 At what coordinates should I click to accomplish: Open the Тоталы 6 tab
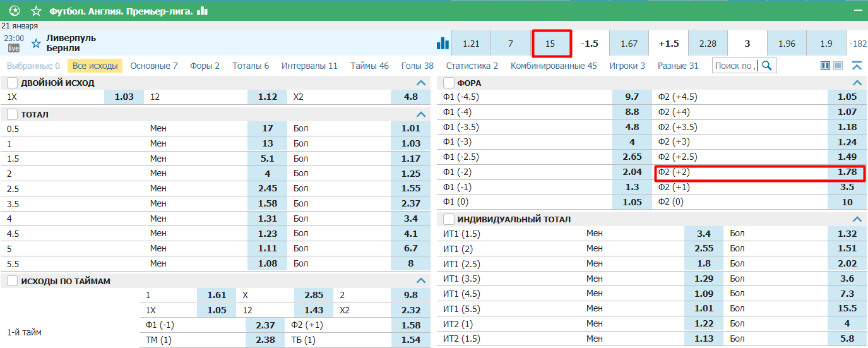click(251, 66)
